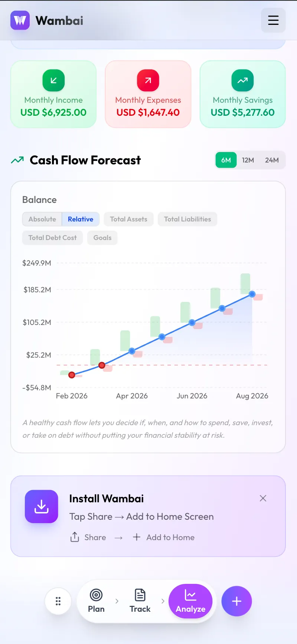Click the chevron between Plan and Track
The image size is (297, 644).
click(x=117, y=601)
